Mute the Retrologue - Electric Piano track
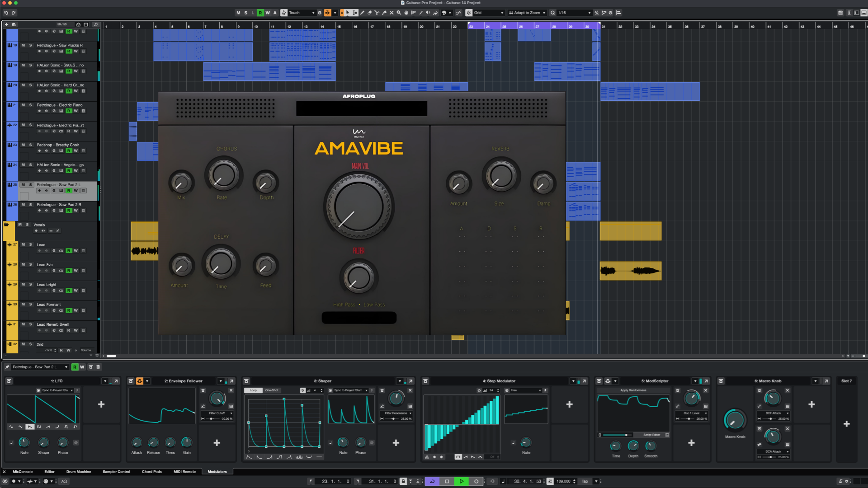Image resolution: width=868 pixels, height=488 pixels. point(23,105)
